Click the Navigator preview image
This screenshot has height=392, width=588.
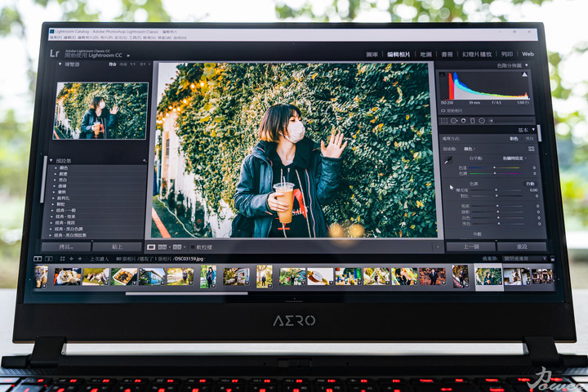tap(100, 111)
